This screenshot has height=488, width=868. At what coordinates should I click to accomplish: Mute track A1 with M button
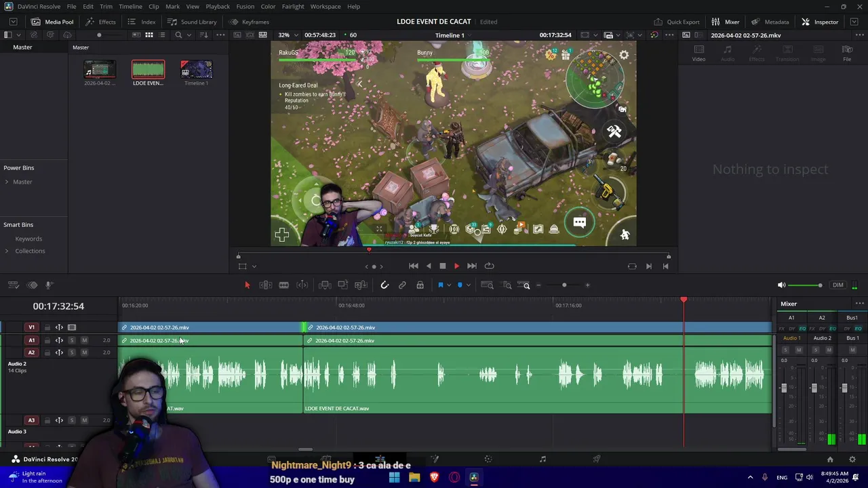click(84, 340)
